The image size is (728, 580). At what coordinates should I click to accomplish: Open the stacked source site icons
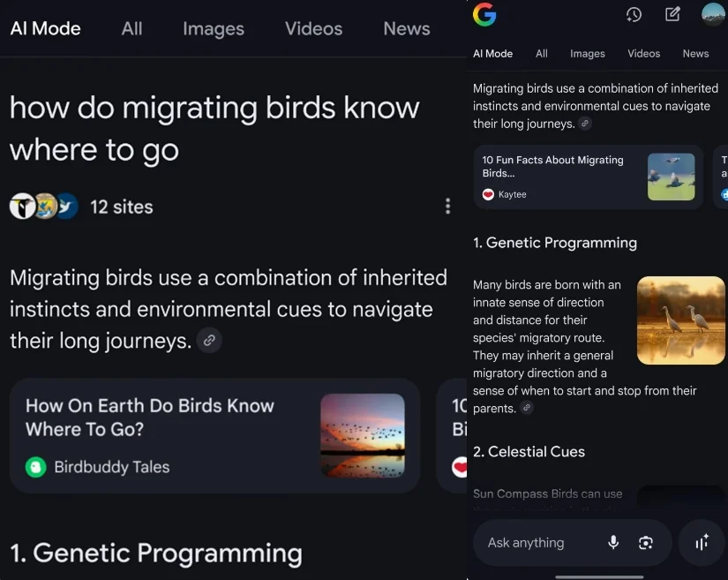43,207
